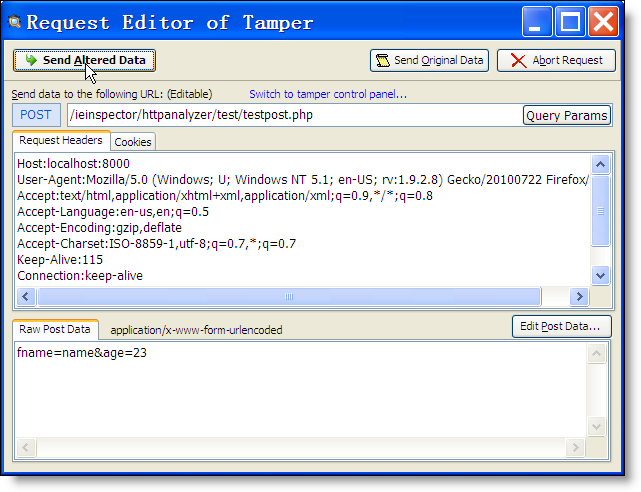Viewport: 641px width, 492px height.
Task: Click the POST method label
Action: click(x=36, y=116)
